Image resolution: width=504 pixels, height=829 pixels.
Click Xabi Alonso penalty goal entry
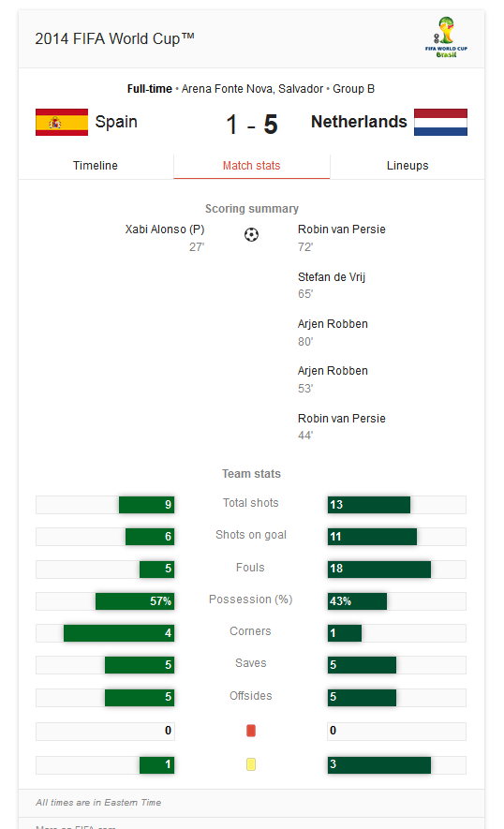coord(165,238)
